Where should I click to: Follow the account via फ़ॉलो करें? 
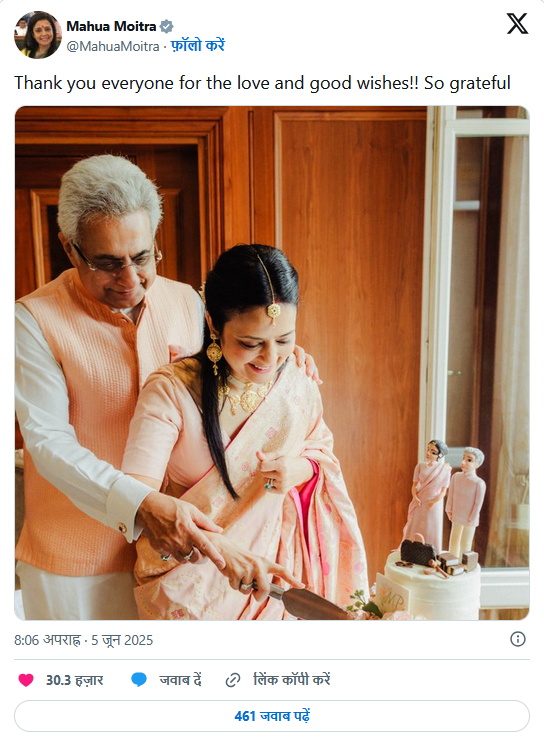198,45
